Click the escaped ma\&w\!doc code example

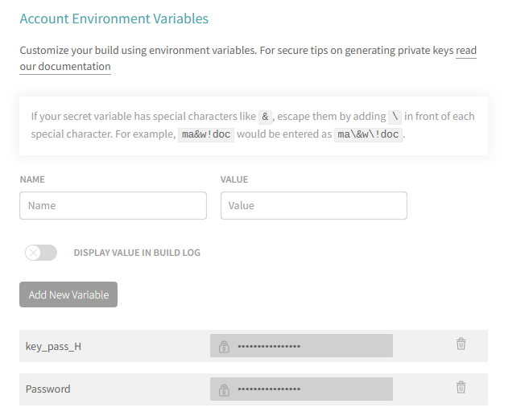point(368,134)
